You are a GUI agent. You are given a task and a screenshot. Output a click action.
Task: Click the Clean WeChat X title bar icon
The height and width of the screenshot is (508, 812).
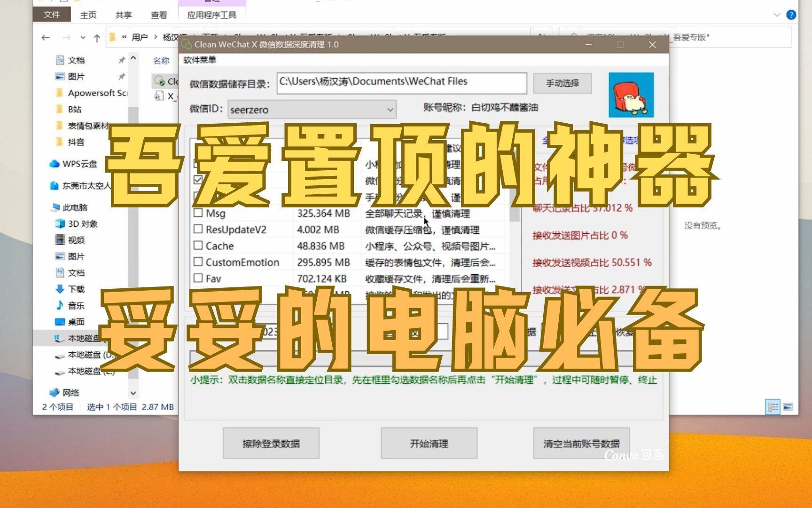click(187, 44)
